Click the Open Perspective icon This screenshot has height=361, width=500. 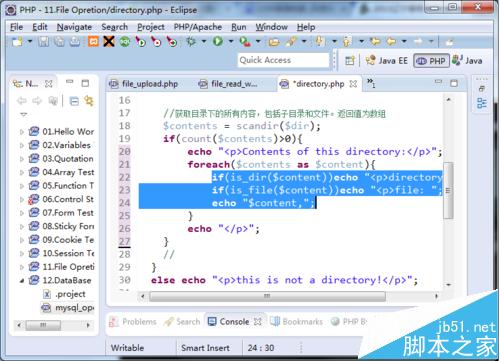click(350, 61)
